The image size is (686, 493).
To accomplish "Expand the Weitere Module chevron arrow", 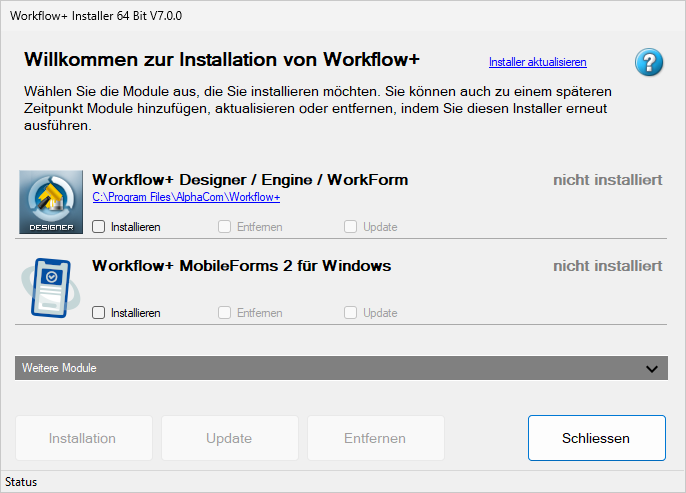I will click(652, 369).
